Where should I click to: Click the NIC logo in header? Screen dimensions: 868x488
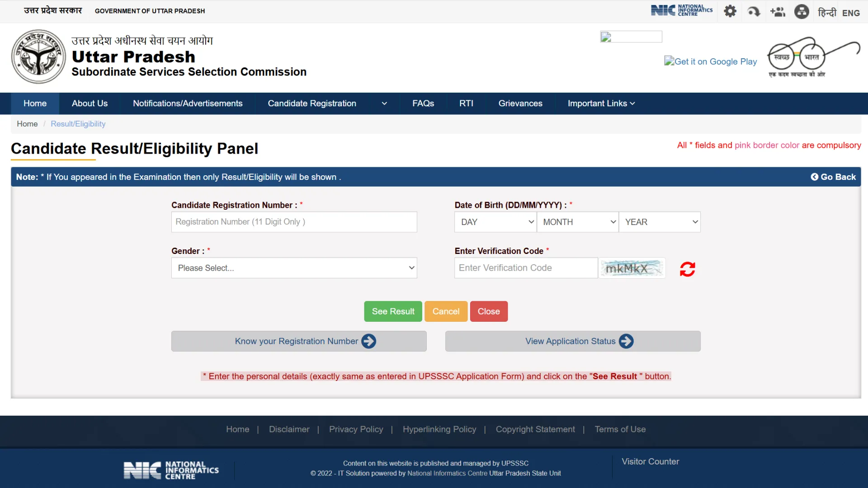(682, 9)
